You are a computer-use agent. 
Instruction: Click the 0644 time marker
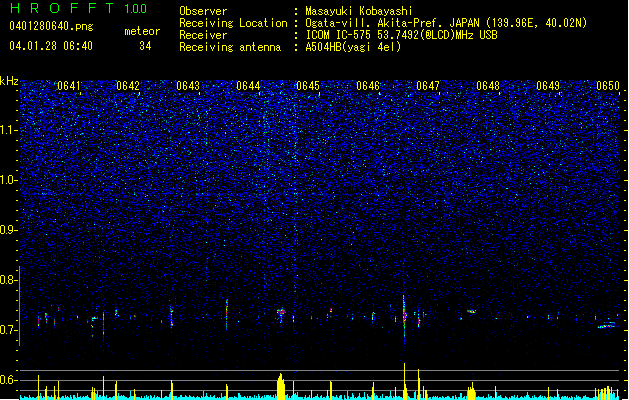coord(248,86)
